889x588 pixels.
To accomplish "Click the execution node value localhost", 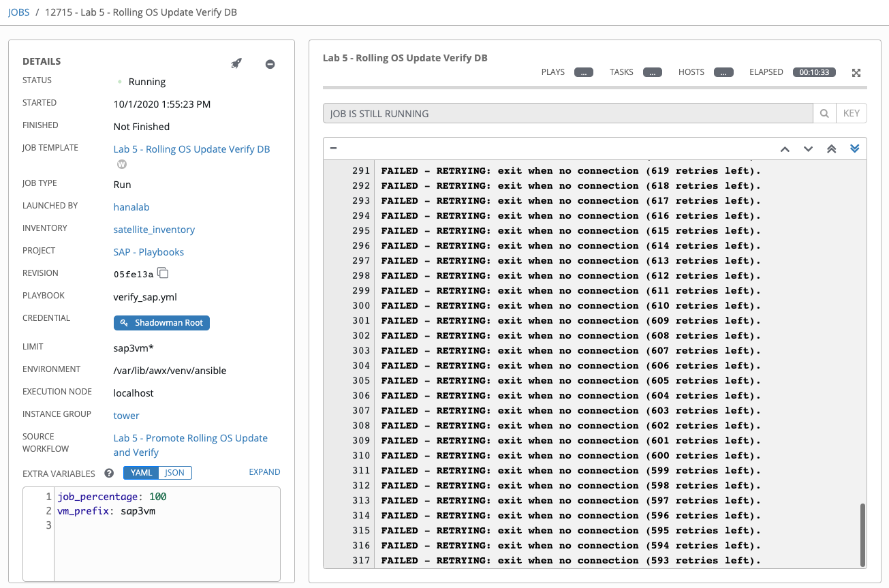I will pyautogui.click(x=134, y=393).
